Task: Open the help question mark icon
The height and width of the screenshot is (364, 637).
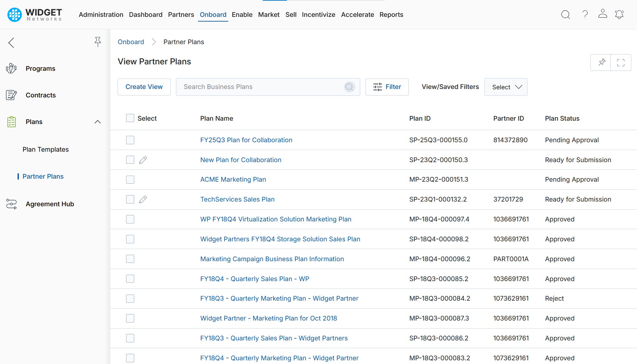Action: click(x=585, y=14)
